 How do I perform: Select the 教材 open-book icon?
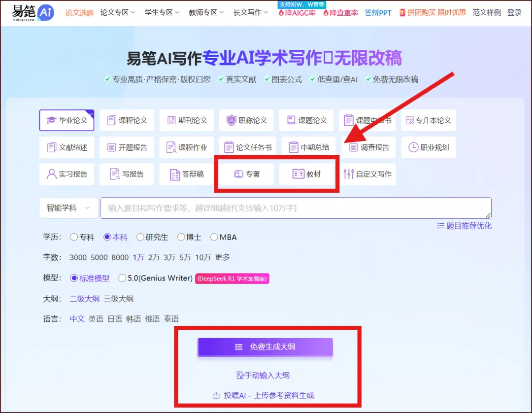tap(298, 174)
